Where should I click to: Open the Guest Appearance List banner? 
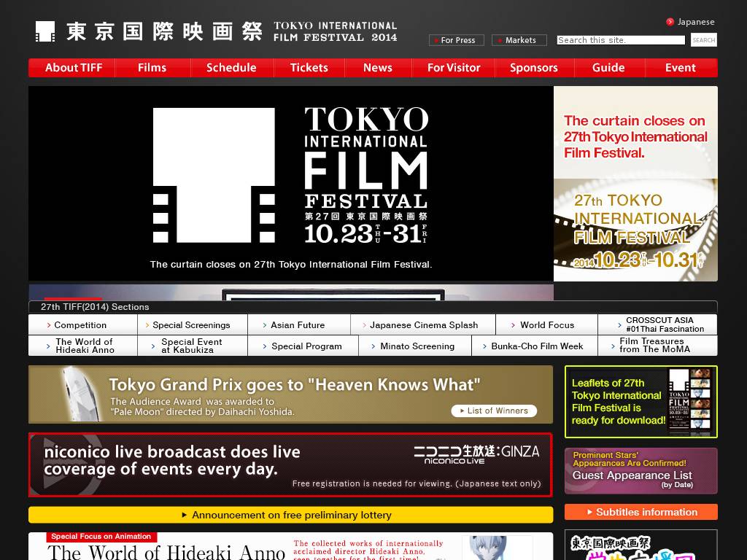pyautogui.click(x=640, y=471)
